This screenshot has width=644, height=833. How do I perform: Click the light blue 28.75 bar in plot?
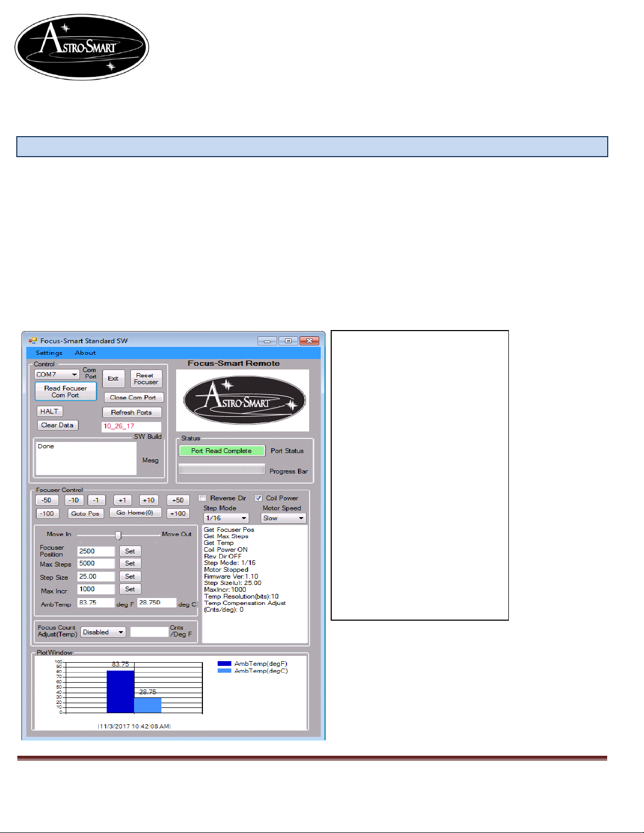pyautogui.click(x=148, y=705)
